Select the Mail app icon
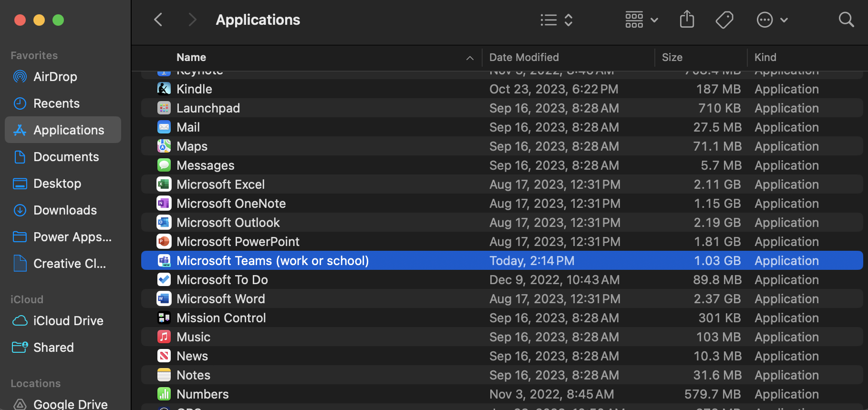This screenshot has width=868, height=410. pos(164,127)
